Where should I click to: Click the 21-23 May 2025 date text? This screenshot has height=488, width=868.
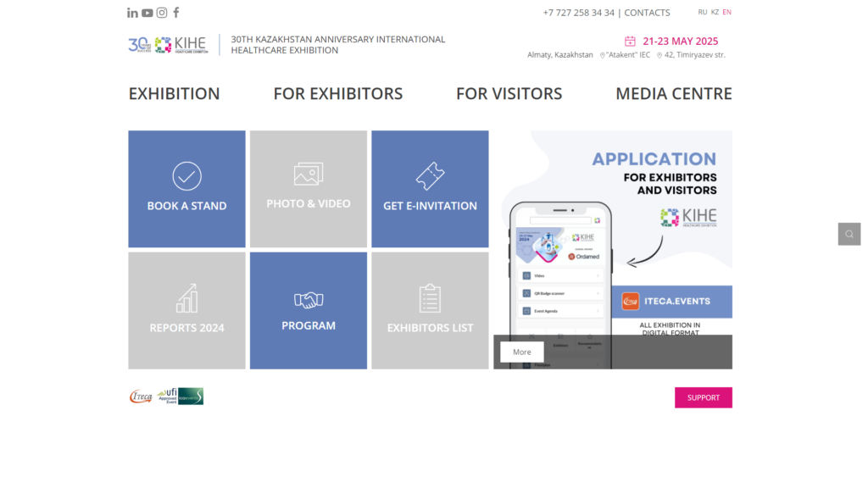tap(681, 42)
